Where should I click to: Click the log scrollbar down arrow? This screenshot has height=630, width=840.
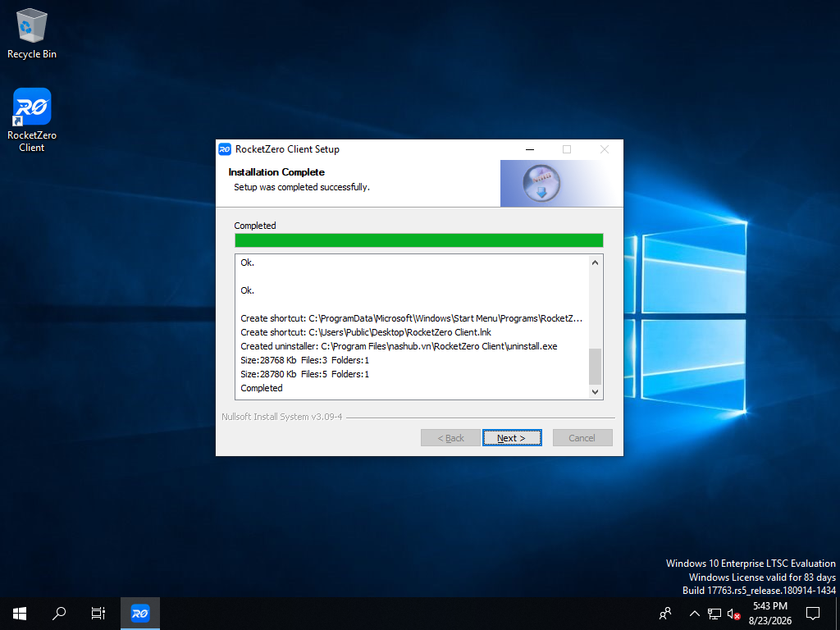coord(596,391)
